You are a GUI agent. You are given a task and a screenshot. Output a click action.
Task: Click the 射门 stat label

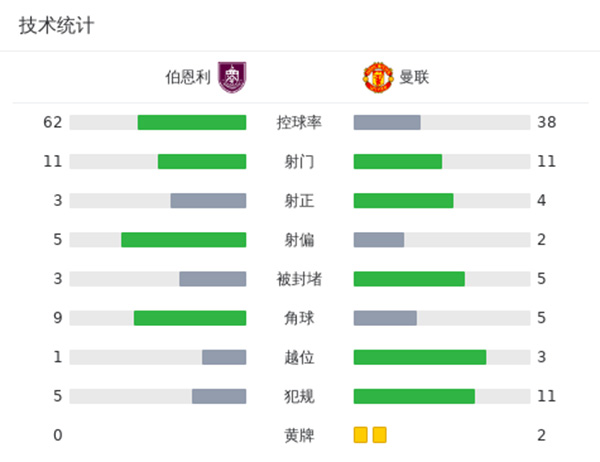299,161
